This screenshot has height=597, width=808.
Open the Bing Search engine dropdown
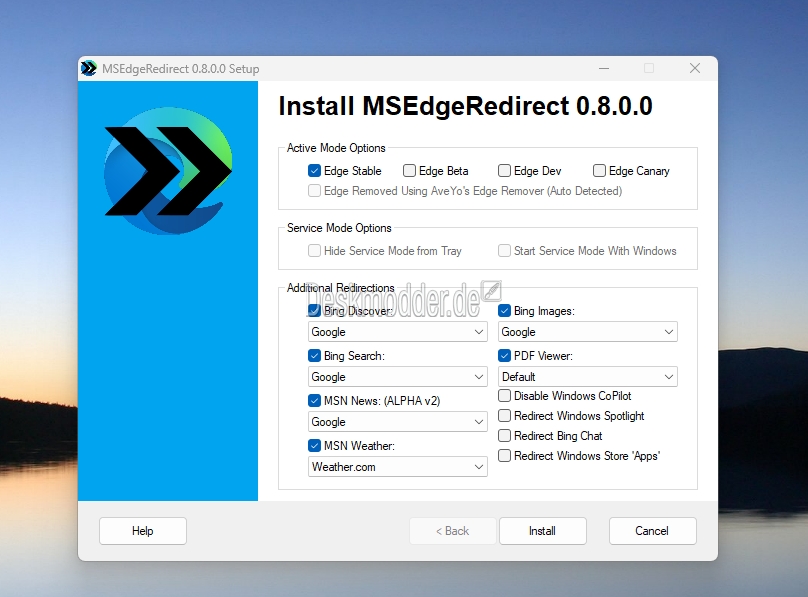[x=398, y=377]
